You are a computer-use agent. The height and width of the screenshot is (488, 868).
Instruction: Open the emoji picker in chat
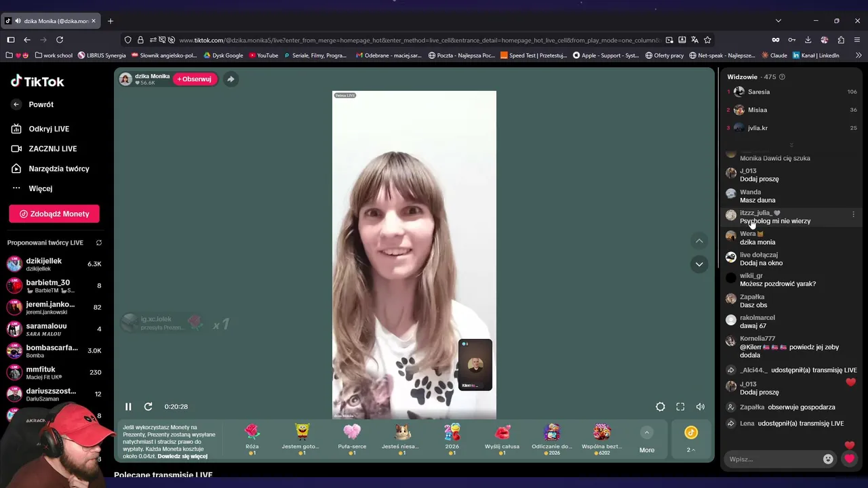828,460
